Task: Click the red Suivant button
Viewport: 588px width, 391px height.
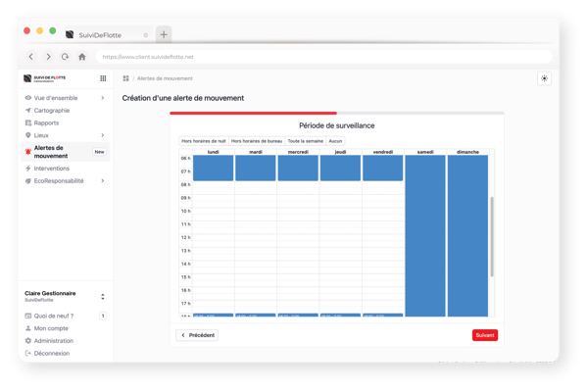Action: [x=485, y=335]
